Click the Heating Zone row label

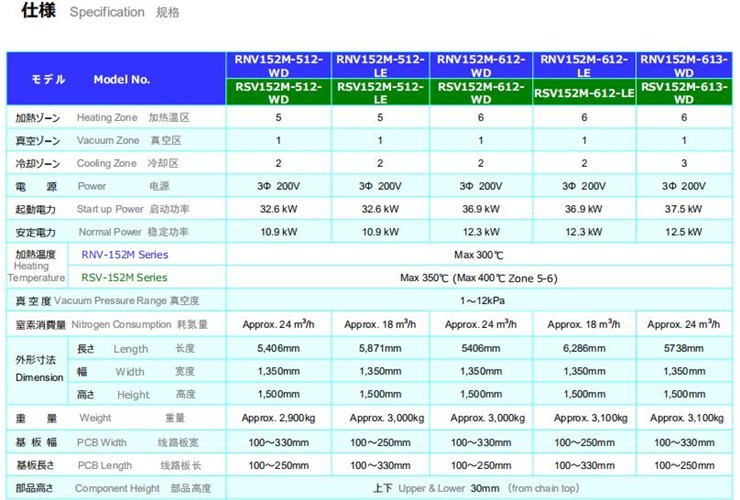(102, 118)
